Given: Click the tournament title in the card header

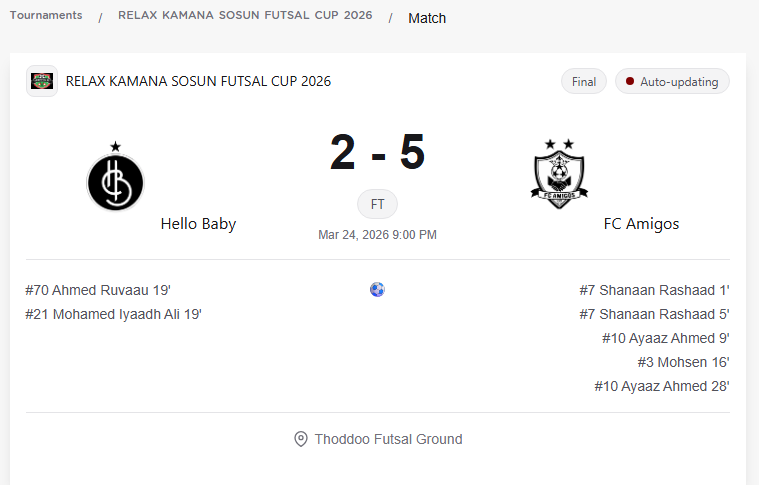Looking at the screenshot, I should coord(198,81).
